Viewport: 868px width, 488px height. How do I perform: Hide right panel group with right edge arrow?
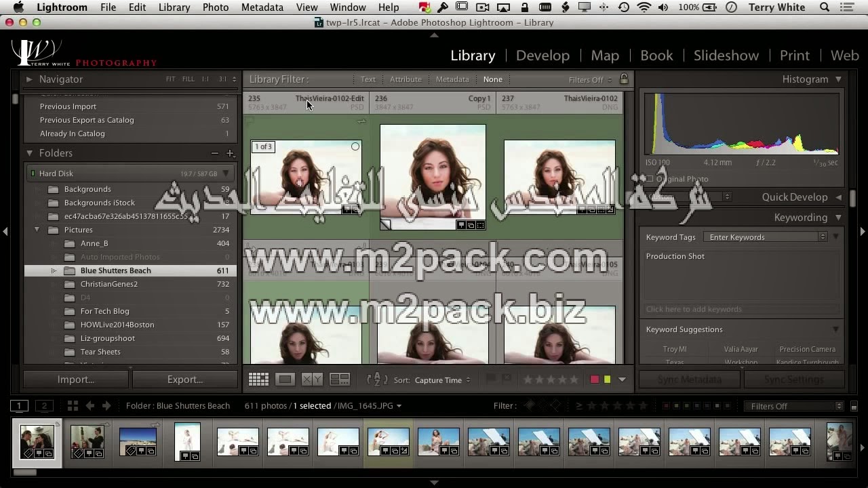[863, 231]
